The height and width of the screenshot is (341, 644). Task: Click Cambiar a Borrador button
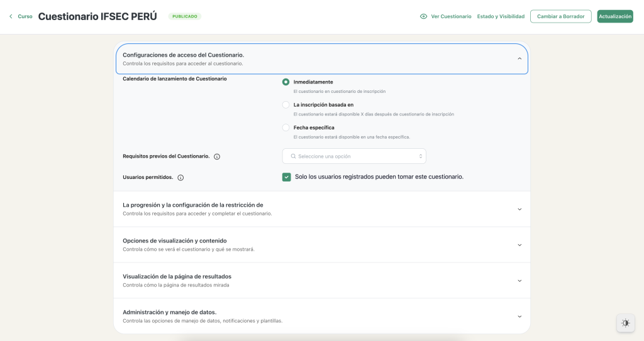coord(560,16)
